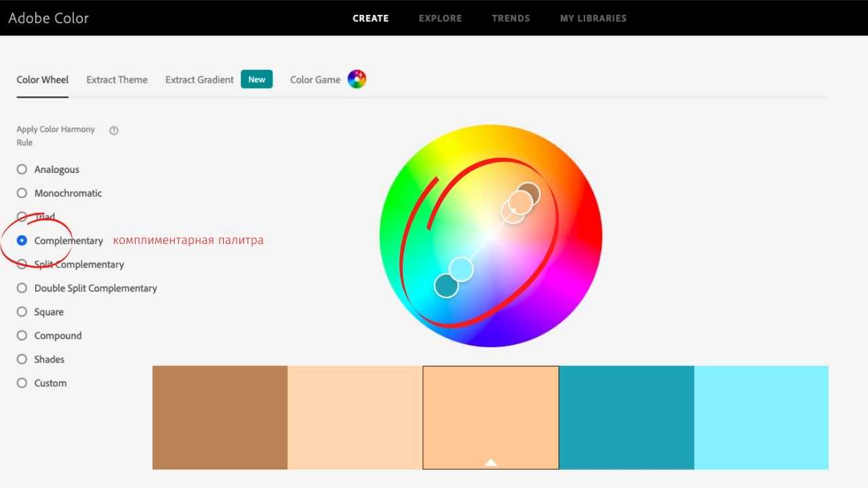
Task: Select the brown color swatch
Action: click(x=220, y=418)
